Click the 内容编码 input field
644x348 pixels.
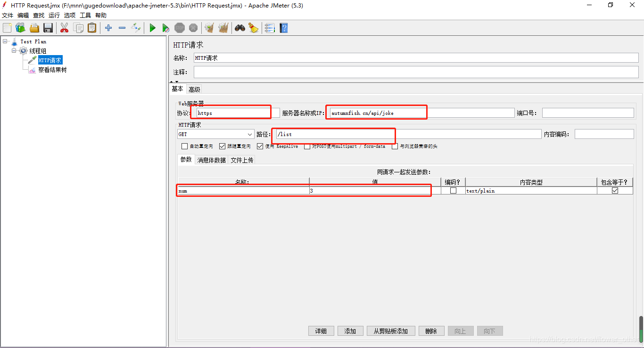604,134
